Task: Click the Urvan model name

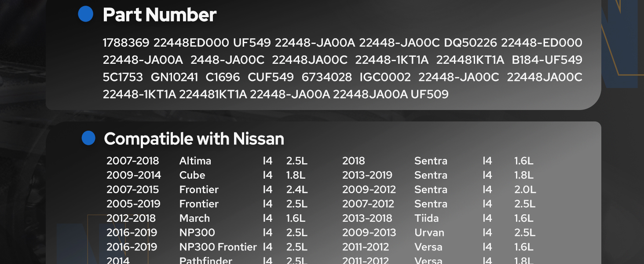Action: [429, 233]
